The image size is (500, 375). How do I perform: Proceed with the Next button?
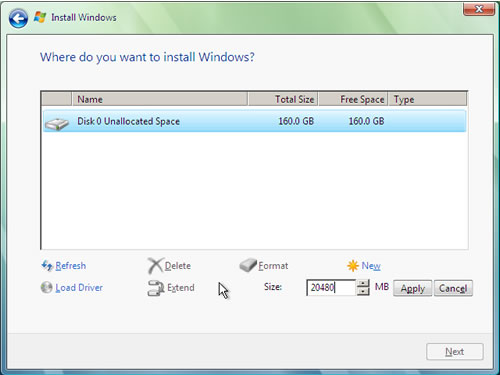(x=455, y=352)
